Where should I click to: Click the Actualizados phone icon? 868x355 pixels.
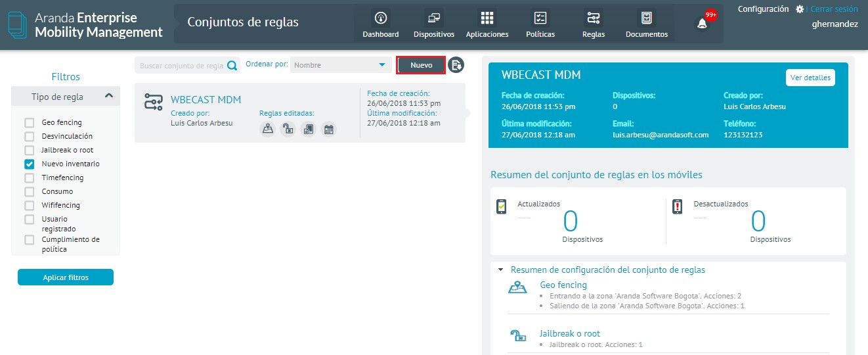(502, 206)
